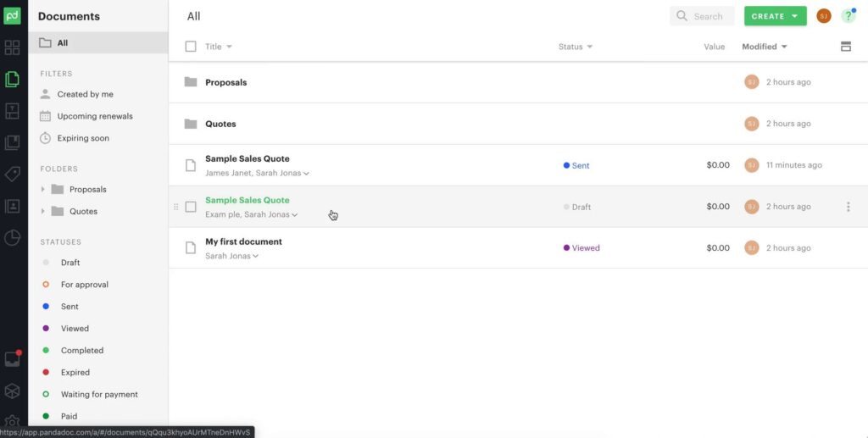Open the Reports pie chart icon
The image size is (868, 438).
(12, 238)
